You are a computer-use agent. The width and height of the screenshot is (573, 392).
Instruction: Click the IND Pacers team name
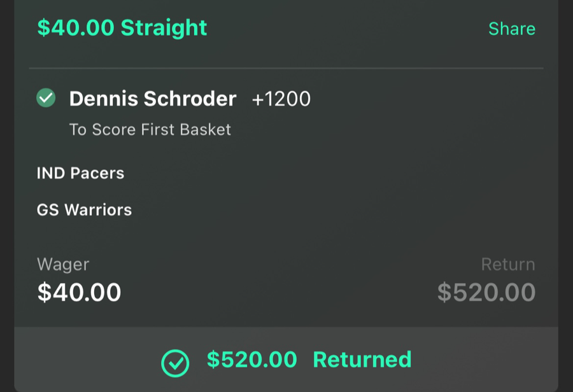(79, 172)
